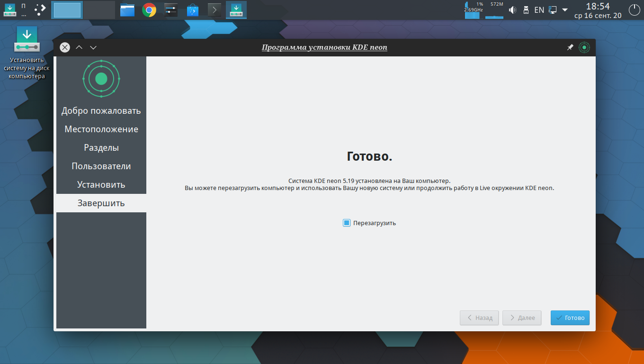This screenshot has height=364, width=644.
Task: Select Установить step in sidebar
Action: 101,184
